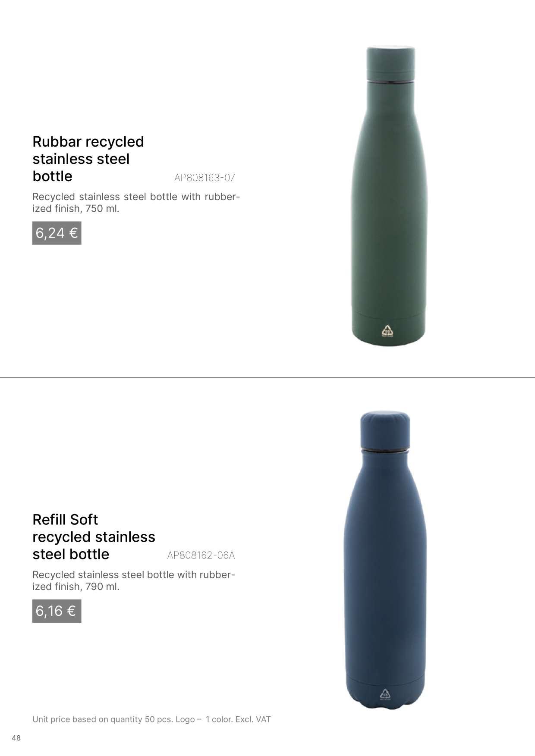Viewport: 535px width, 756px height.
Task: Select product code AP808162-06A
Action: [x=201, y=555]
